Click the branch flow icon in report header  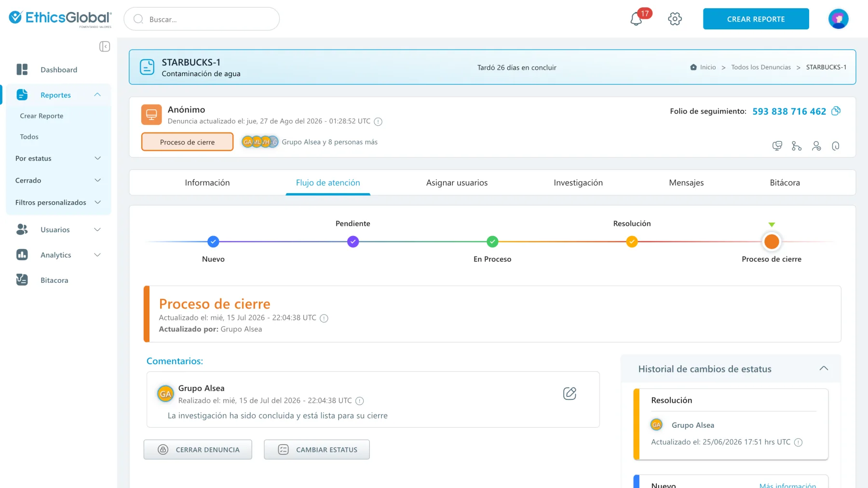[797, 146]
